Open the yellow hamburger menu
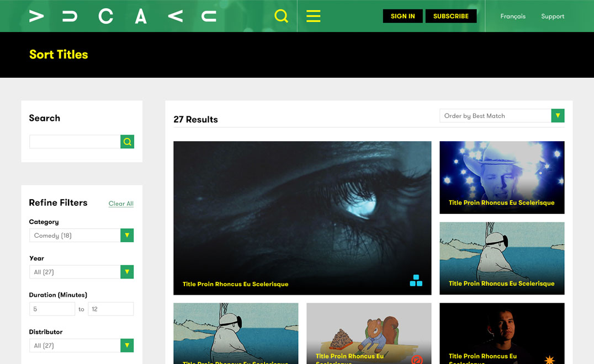The height and width of the screenshot is (364, 594). click(314, 16)
